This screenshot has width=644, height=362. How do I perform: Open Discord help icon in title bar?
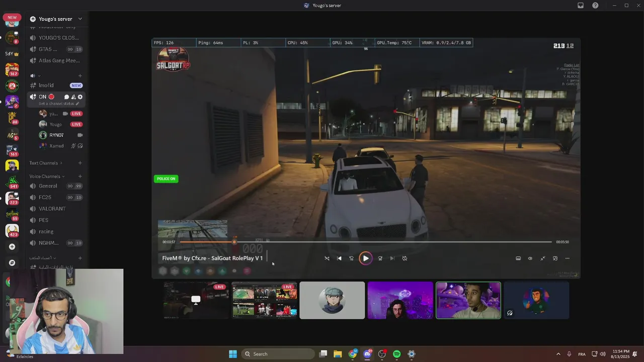[595, 6]
